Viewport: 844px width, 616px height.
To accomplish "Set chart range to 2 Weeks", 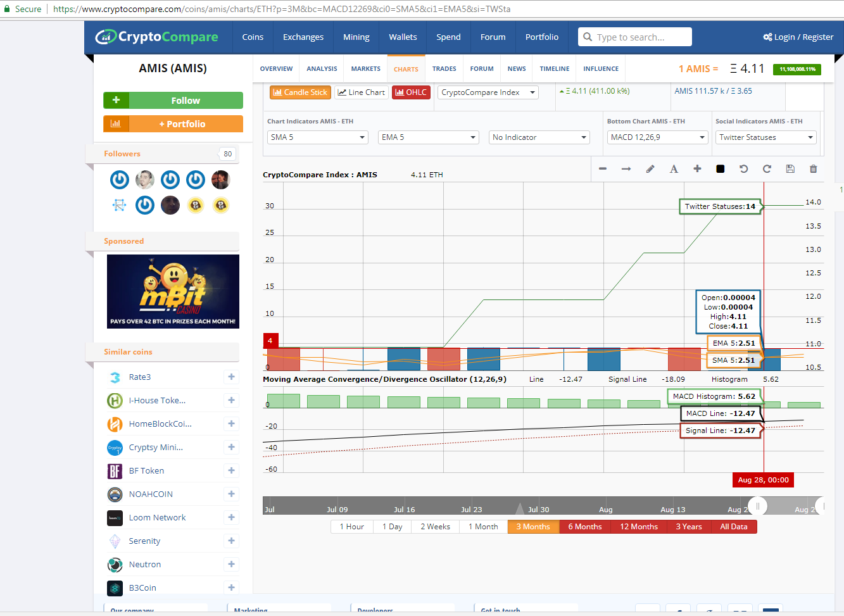I will pyautogui.click(x=435, y=527).
